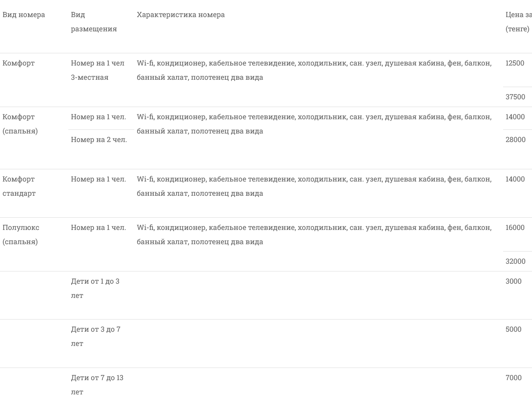Screen dimensions: 532x407
Task: Select the "Вид размещения" column header
Action: [94, 22]
